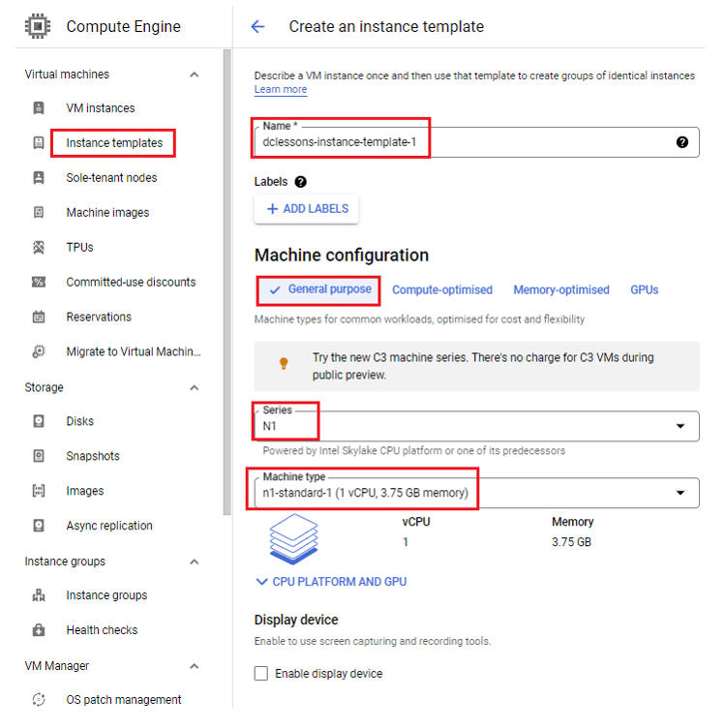Expand CPU PLATFORM AND GPU section
Image resolution: width=724 pixels, height=728 pixels.
331,582
